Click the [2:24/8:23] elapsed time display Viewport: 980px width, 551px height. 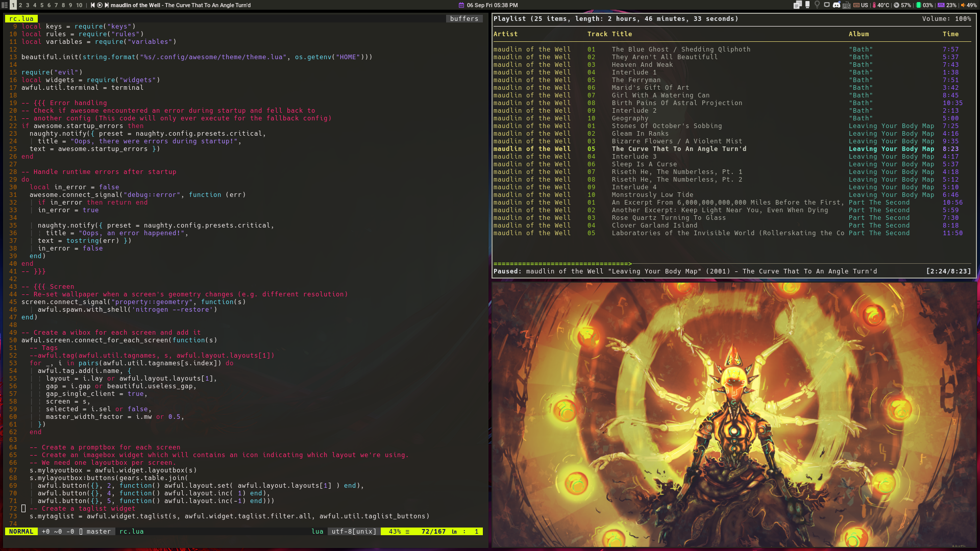coord(949,271)
